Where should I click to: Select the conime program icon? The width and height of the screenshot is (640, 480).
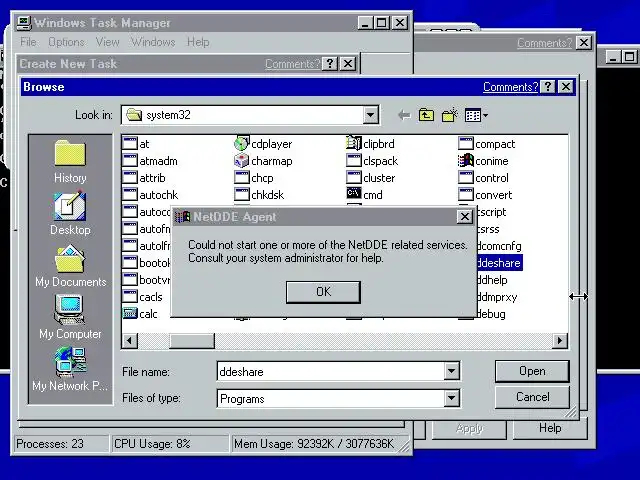tap(465, 161)
